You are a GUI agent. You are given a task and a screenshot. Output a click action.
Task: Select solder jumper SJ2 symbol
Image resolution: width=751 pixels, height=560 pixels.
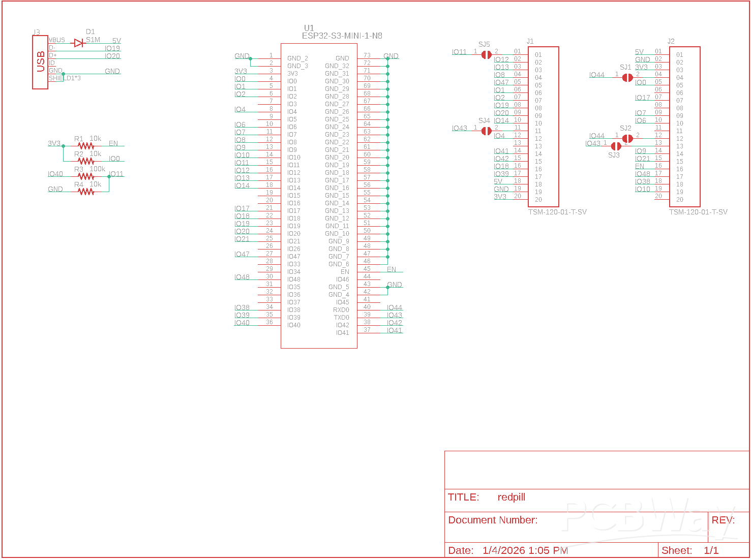(627, 138)
